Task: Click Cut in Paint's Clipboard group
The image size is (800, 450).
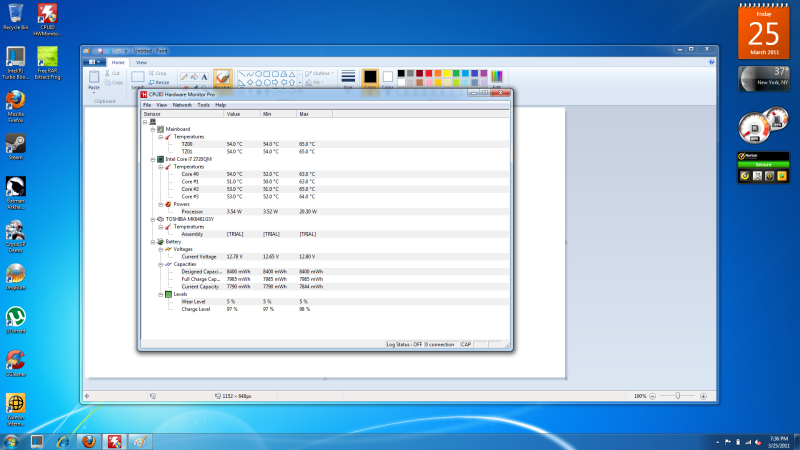Action: pos(112,73)
